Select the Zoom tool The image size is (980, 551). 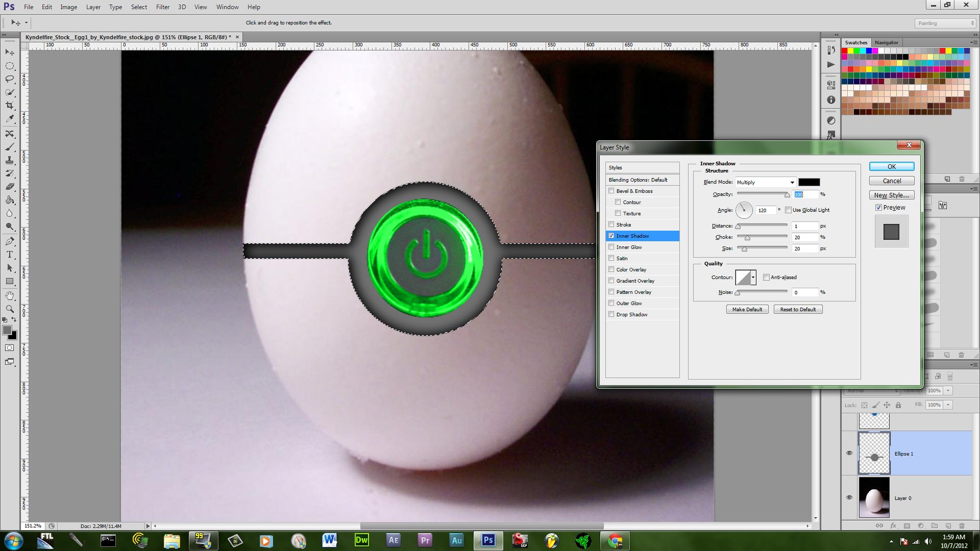[9, 308]
